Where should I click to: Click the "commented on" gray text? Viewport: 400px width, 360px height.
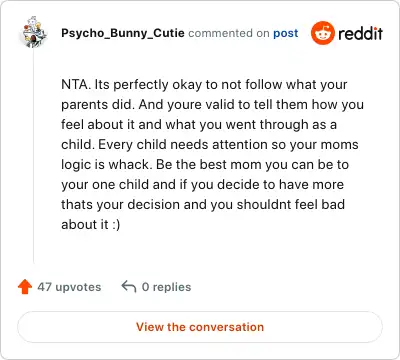click(x=229, y=33)
